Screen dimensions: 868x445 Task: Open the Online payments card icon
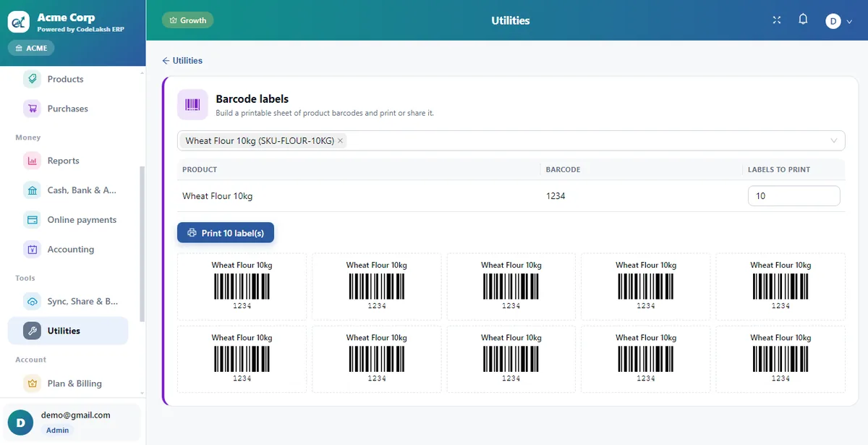32,220
